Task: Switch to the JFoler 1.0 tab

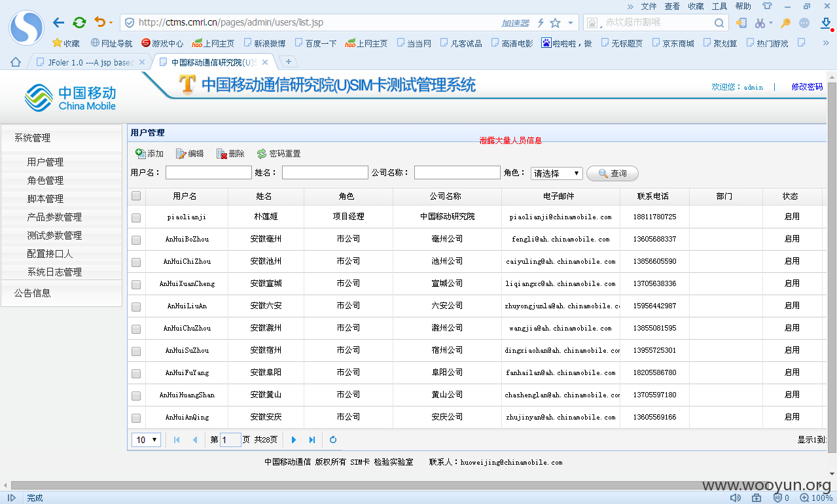Action: pos(90,62)
